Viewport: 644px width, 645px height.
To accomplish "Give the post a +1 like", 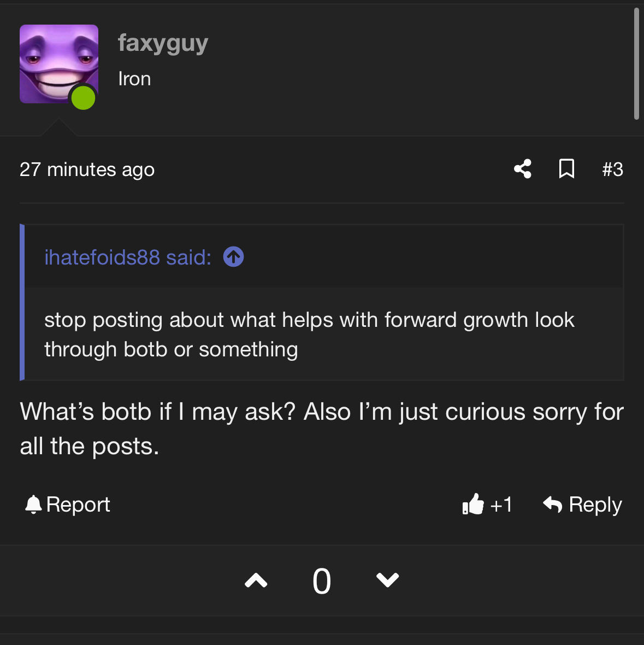I will click(487, 505).
